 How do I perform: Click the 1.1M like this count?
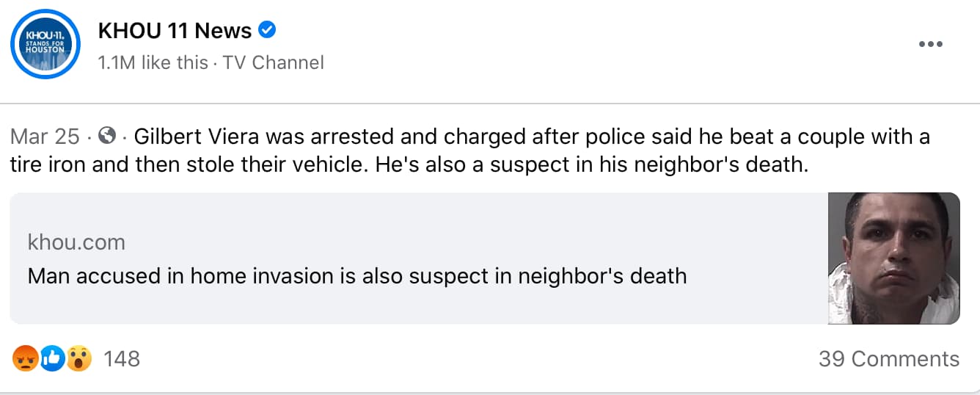(x=153, y=63)
